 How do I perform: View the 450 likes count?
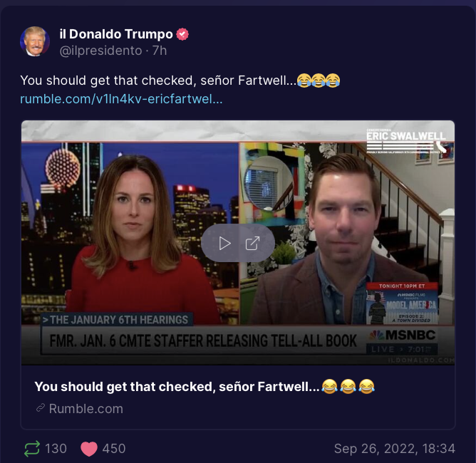114,449
